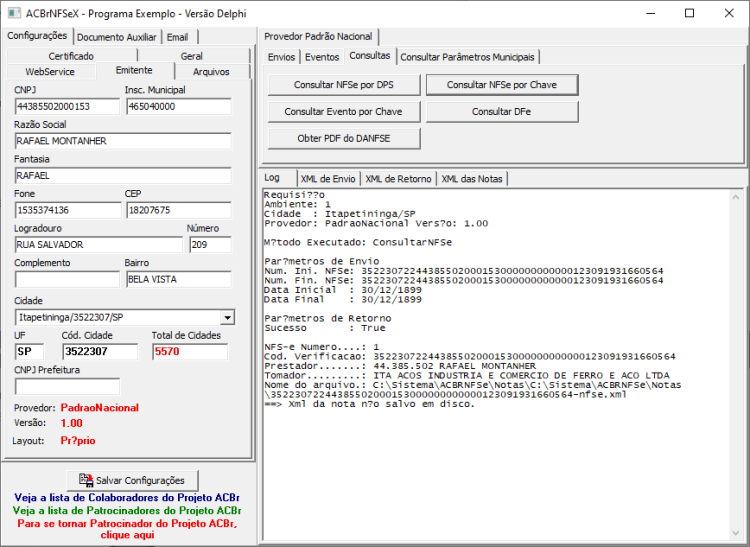Click the Número field
This screenshot has width=750, height=547.
point(210,244)
